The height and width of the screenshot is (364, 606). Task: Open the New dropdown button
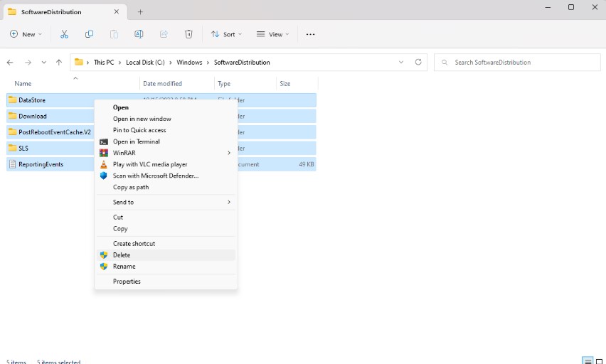[26, 34]
